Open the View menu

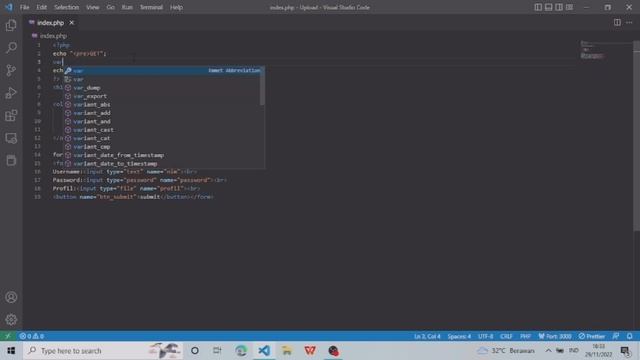click(93, 7)
